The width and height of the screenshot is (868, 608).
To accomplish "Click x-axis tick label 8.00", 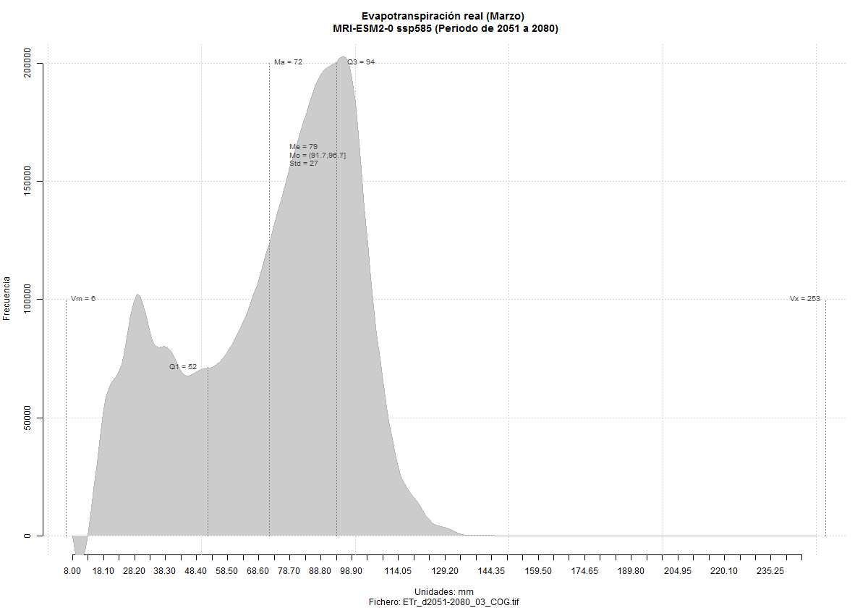I will (72, 571).
